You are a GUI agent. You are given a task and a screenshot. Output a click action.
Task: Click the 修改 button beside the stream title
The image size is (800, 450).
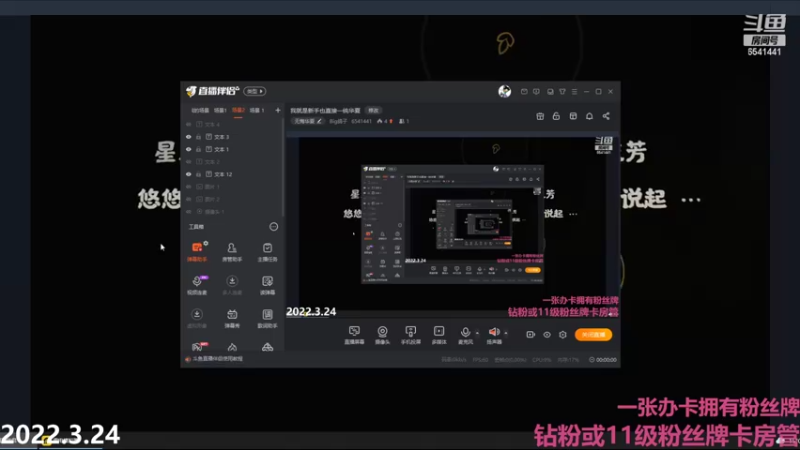pos(373,110)
